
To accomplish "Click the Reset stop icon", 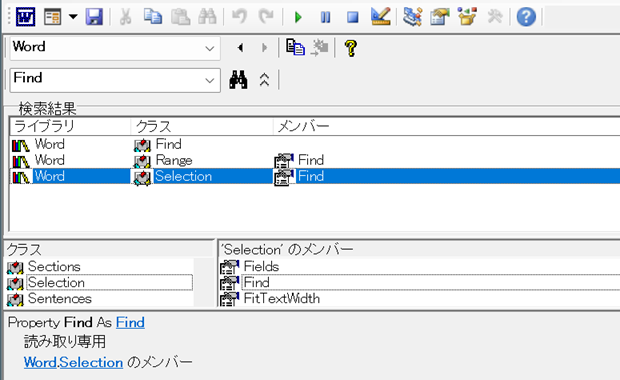I will point(352,17).
